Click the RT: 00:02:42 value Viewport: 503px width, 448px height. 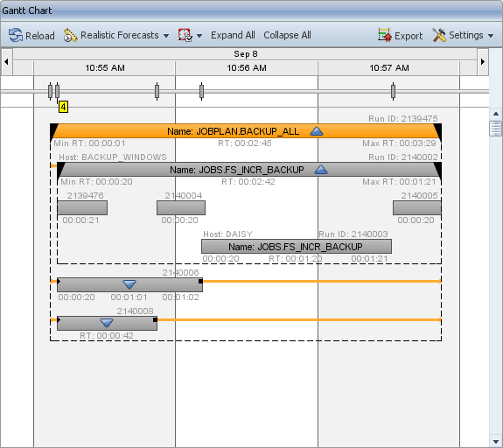[248, 182]
